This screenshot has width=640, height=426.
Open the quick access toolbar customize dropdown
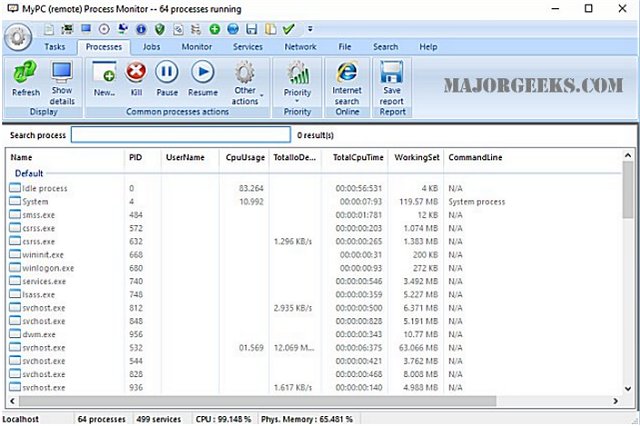310,29
